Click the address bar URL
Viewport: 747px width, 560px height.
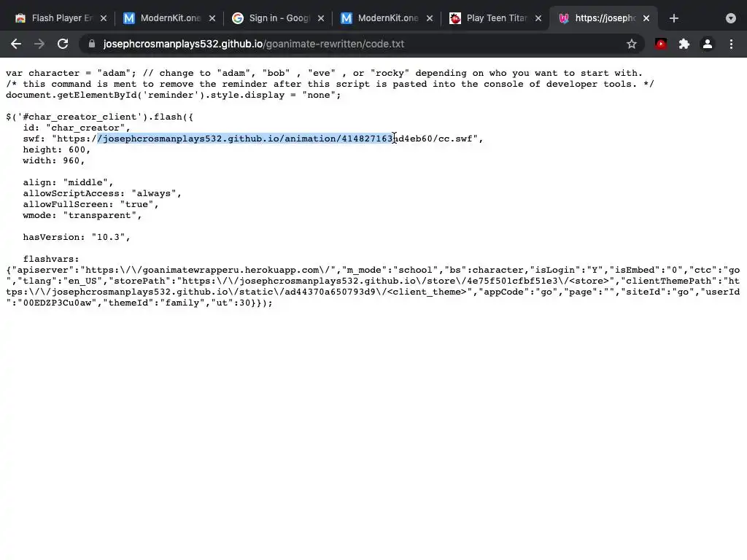tap(253, 44)
